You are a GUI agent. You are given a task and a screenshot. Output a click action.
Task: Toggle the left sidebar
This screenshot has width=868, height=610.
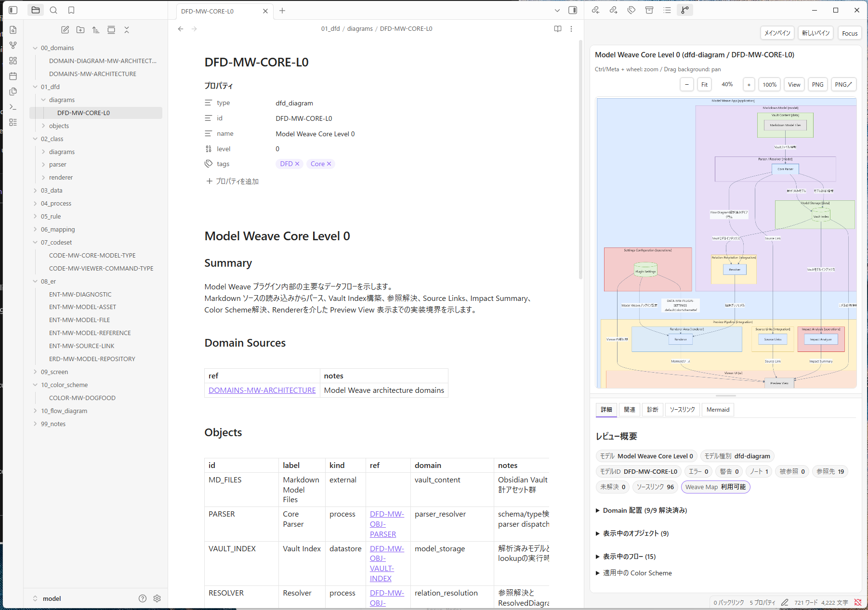click(x=13, y=10)
